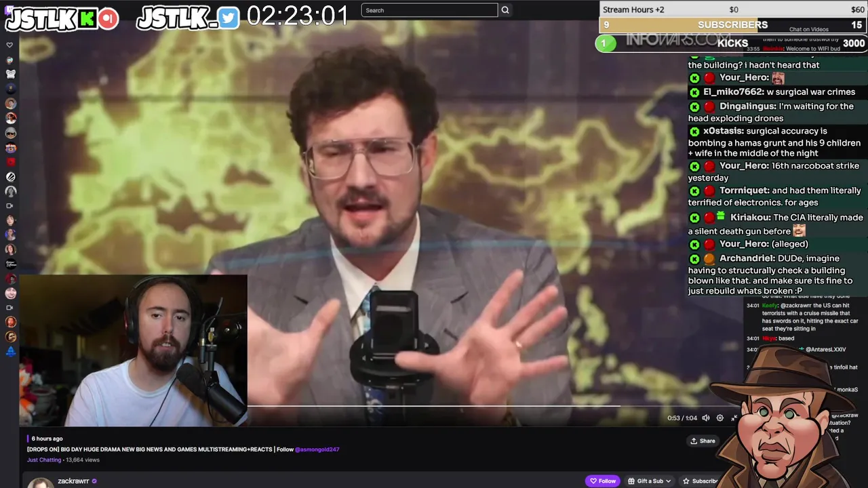The height and width of the screenshot is (488, 868).
Task: Click the SUBSCRIBERS goal bar
Action: 733,25
